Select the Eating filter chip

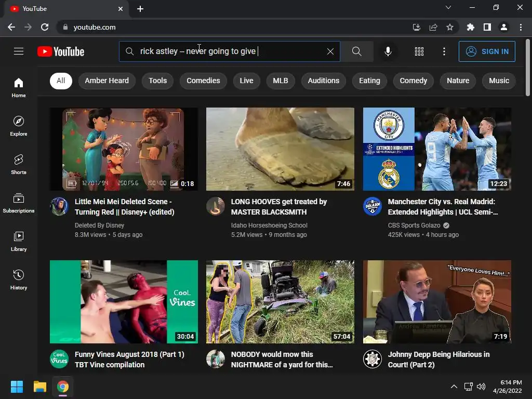tap(369, 81)
